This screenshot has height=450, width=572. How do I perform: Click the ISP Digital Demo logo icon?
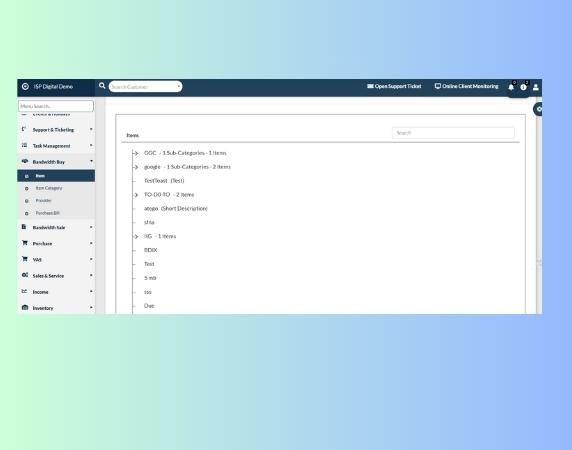pos(25,86)
